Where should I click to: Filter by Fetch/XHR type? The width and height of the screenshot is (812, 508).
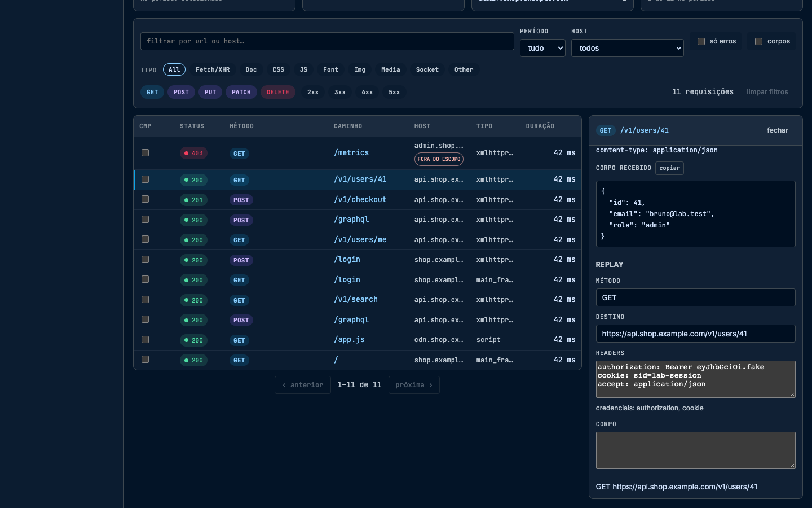tap(213, 69)
